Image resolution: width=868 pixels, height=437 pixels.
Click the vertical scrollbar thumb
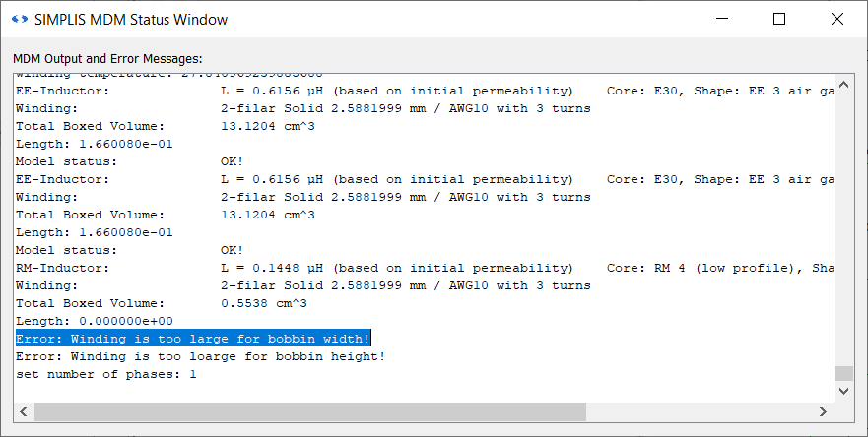point(842,374)
